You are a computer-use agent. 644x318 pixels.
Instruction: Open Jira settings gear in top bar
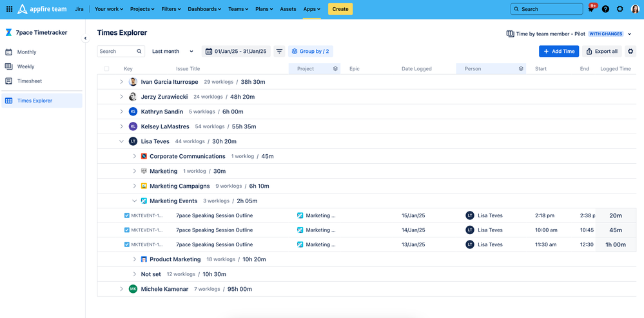click(620, 9)
